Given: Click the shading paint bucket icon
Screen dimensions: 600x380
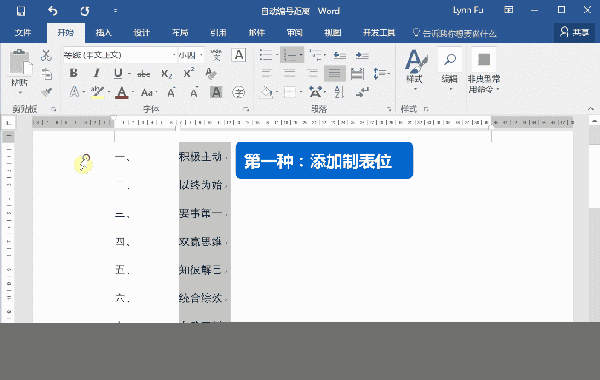Looking at the screenshot, I should pyautogui.click(x=266, y=92).
